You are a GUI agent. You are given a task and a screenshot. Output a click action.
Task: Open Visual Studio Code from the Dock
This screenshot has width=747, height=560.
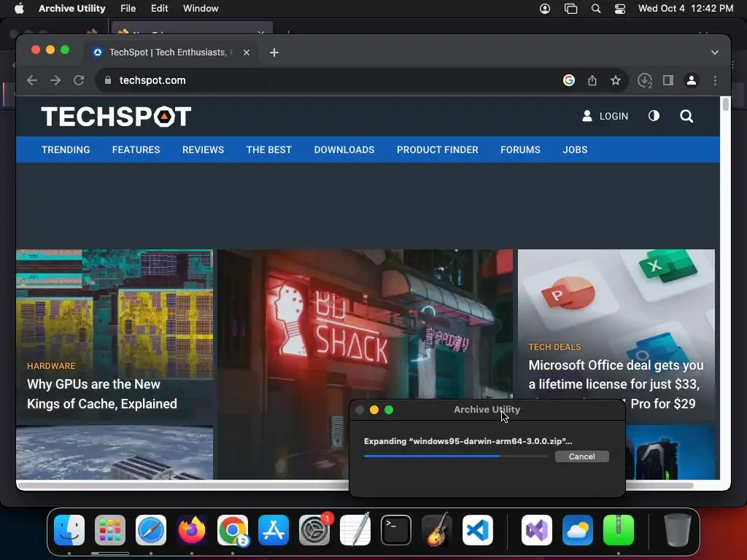pos(478,529)
